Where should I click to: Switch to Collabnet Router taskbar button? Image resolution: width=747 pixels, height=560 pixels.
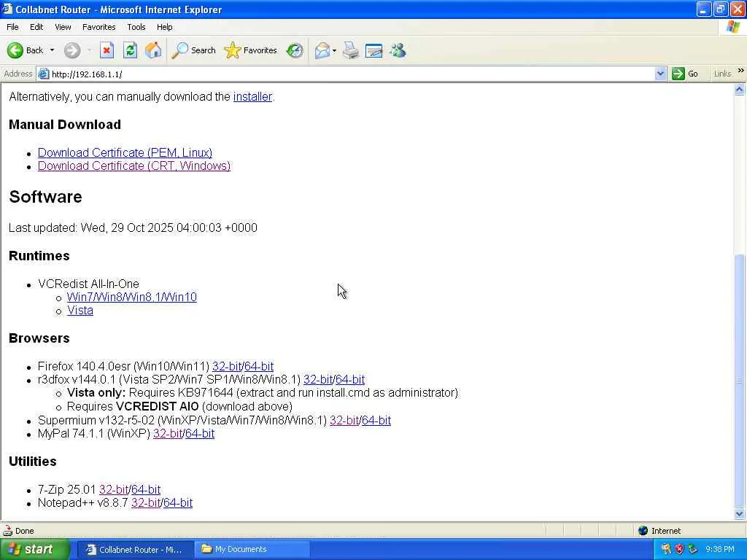point(135,550)
